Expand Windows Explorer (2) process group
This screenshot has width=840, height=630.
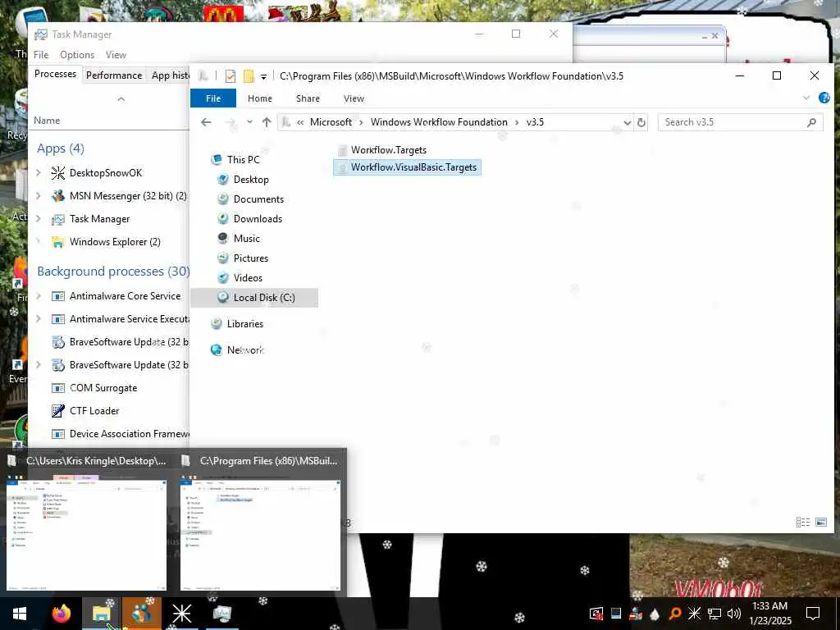point(38,242)
